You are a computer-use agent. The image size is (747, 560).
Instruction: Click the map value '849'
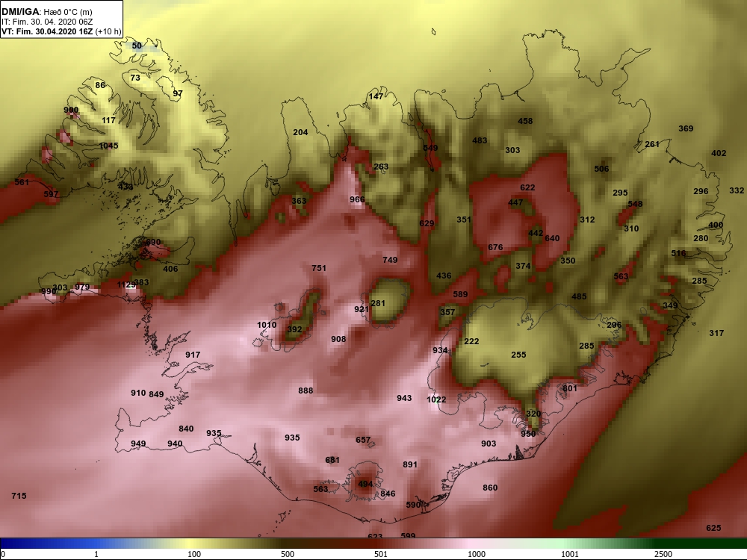click(x=156, y=394)
